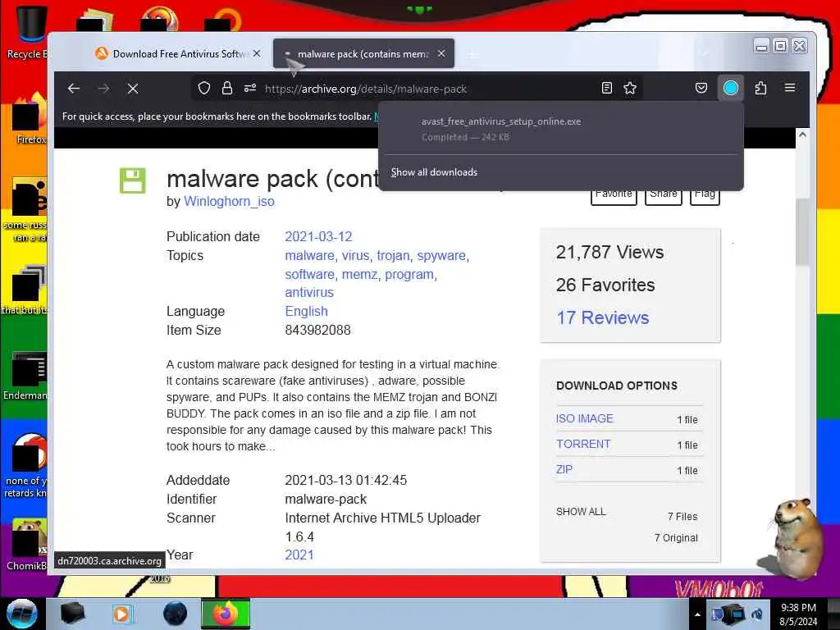The height and width of the screenshot is (630, 840).
Task: Open the trojan topic link
Action: 393,256
